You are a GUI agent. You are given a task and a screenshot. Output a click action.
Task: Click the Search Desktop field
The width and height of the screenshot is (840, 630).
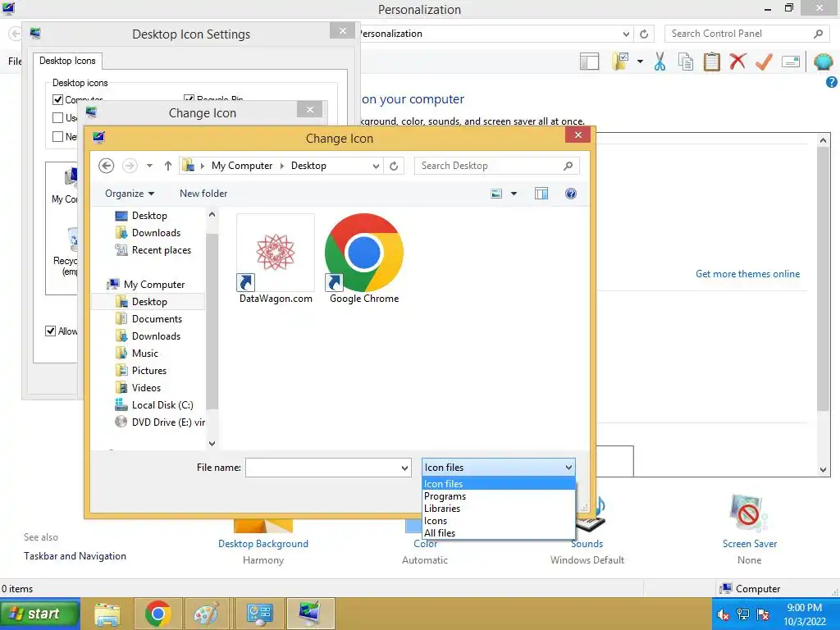point(496,166)
